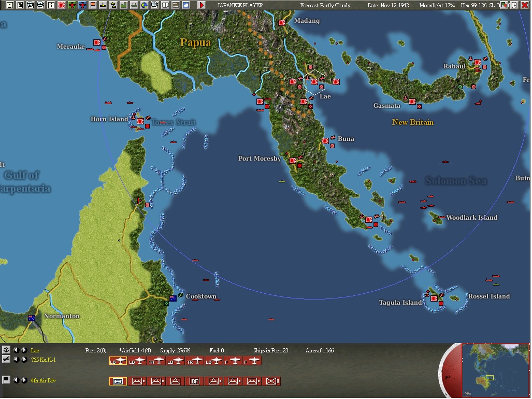
Task: Click the green flag icon in top-right
Action: coord(504,5)
